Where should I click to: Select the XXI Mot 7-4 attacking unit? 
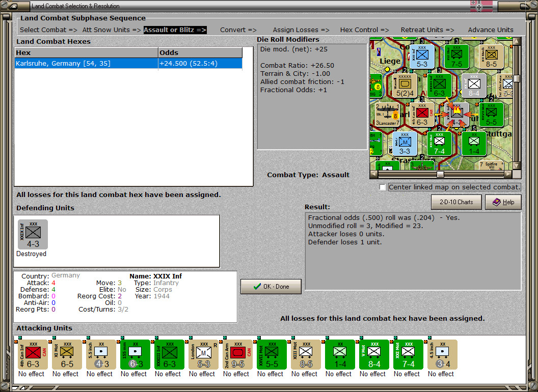coord(408,355)
